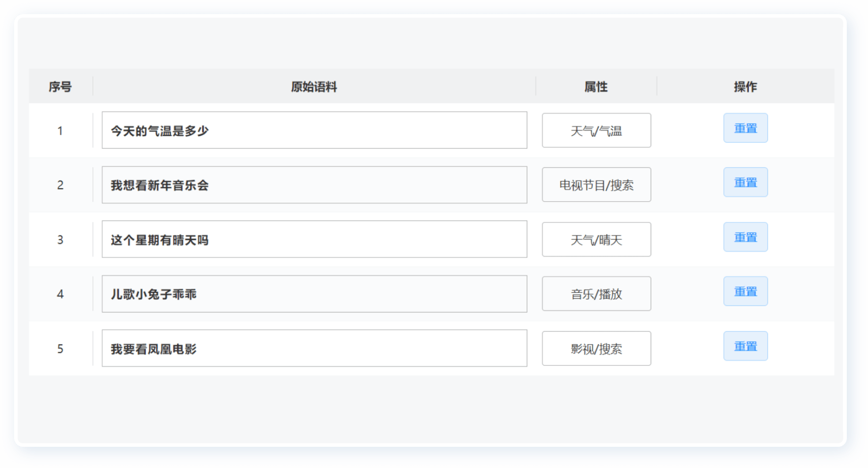868x468 pixels.
Task: Open the 天气/晴天 attribute selector
Action: coord(596,240)
